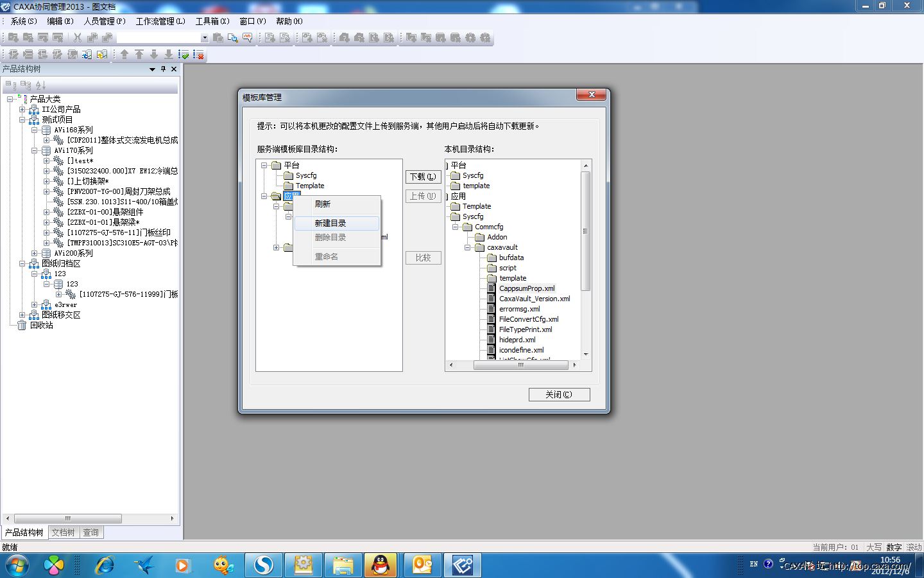Open the QQ penguin taskbar icon
This screenshot has width=924, height=578.
click(381, 565)
